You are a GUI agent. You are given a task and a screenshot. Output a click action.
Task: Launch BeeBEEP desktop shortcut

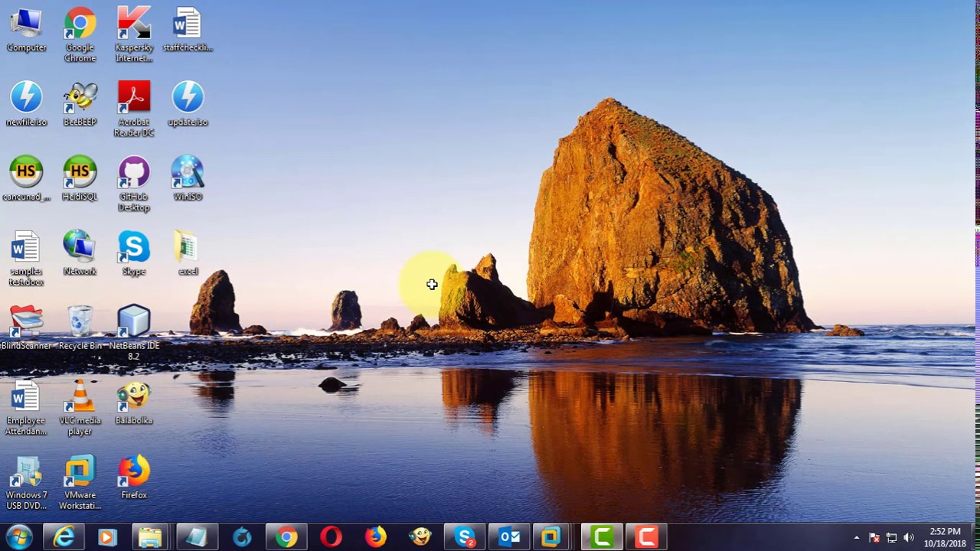[x=80, y=103]
